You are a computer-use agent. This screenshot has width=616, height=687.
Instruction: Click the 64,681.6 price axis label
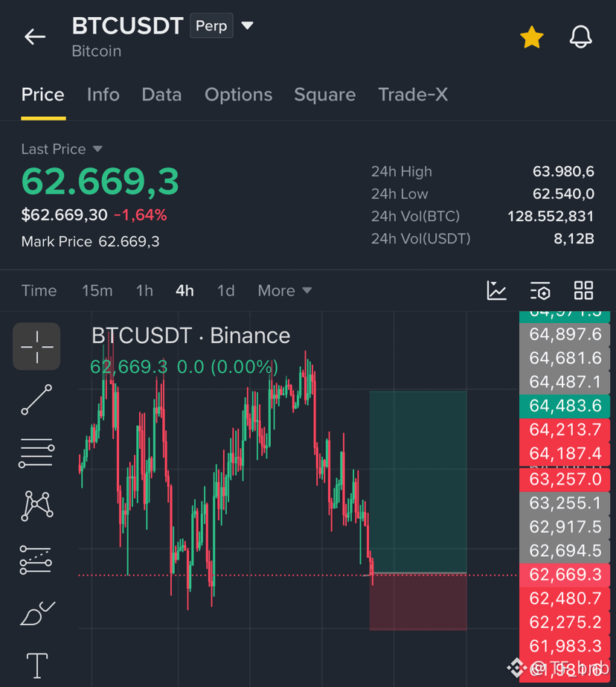click(x=565, y=359)
